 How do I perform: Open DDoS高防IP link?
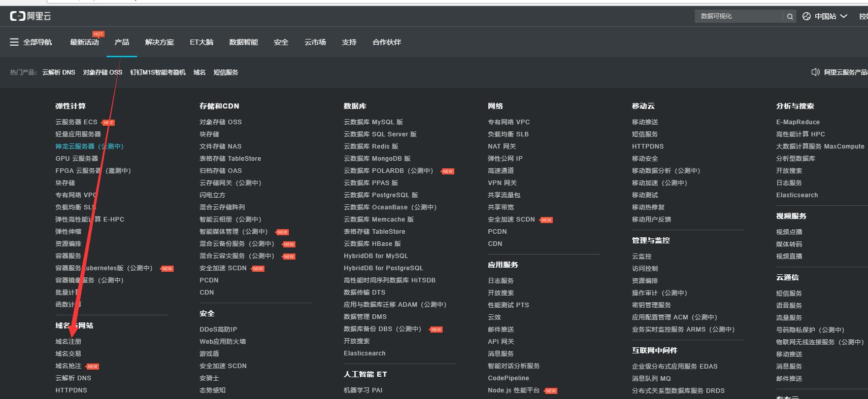click(x=218, y=330)
